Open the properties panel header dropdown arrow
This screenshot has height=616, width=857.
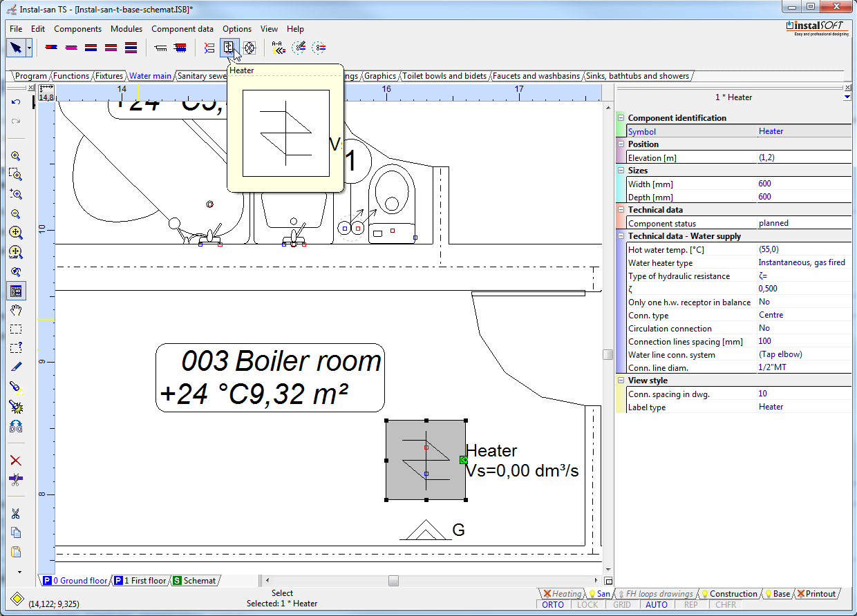(x=847, y=97)
